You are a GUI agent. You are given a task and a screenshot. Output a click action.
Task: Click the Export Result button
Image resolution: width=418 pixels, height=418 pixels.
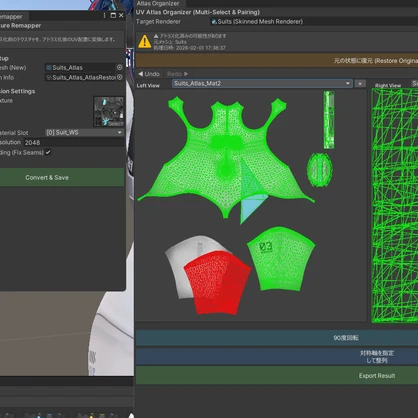tap(277, 376)
